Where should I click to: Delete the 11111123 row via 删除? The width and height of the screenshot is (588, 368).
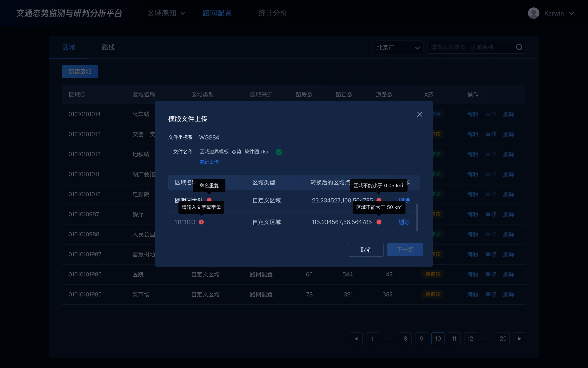click(404, 222)
